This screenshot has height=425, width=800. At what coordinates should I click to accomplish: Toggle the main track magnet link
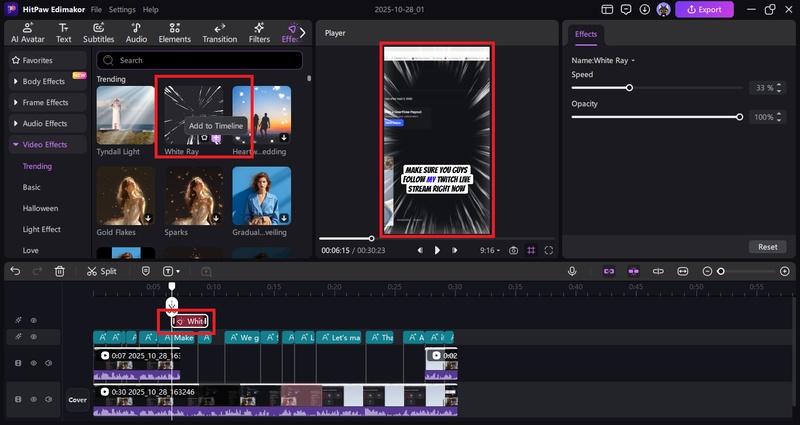609,271
